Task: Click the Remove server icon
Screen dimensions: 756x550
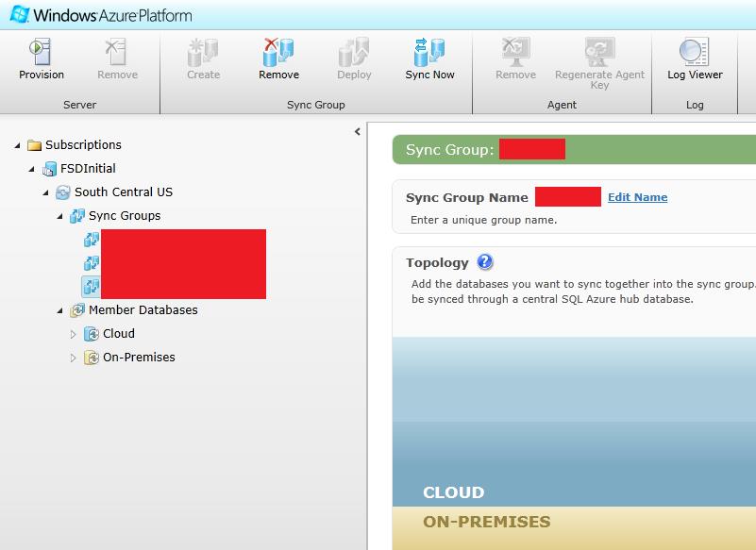Action: click(116, 52)
